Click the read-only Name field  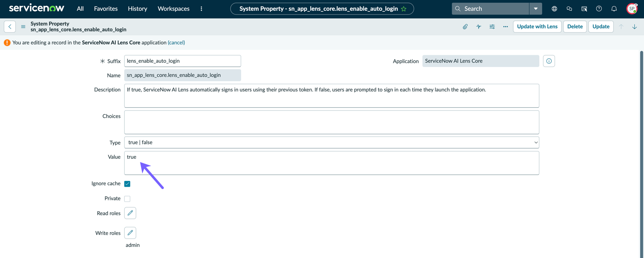(x=183, y=75)
